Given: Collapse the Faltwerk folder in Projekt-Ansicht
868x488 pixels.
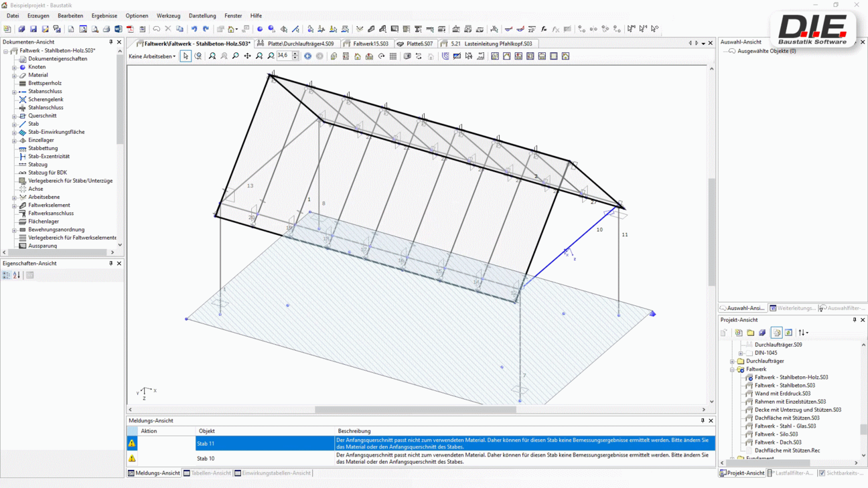Looking at the screenshot, I should point(732,370).
